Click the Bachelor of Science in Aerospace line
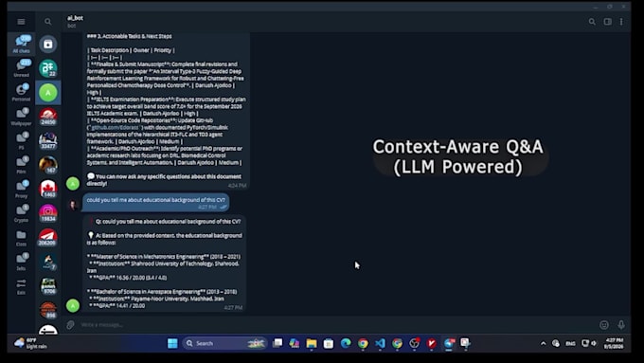Image resolution: width=644 pixels, height=363 pixels. [x=162, y=292]
